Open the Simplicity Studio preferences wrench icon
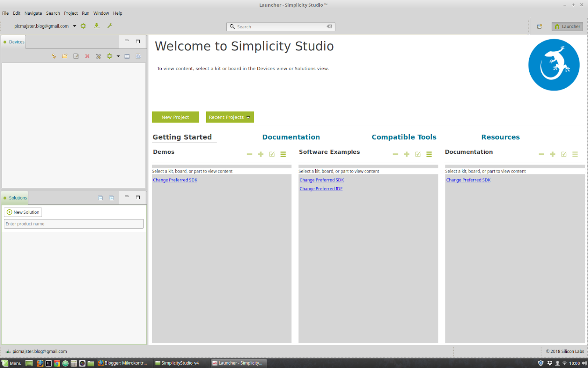This screenshot has height=368, width=588. (110, 26)
